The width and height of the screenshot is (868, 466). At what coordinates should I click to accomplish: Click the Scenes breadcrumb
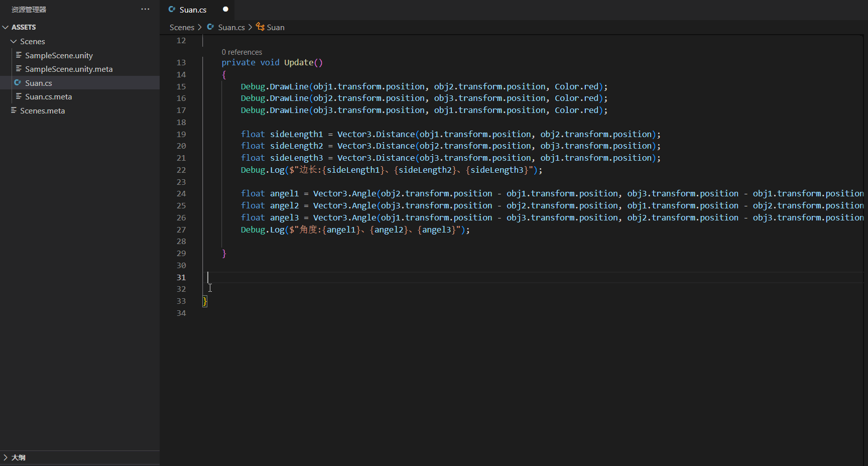[182, 27]
